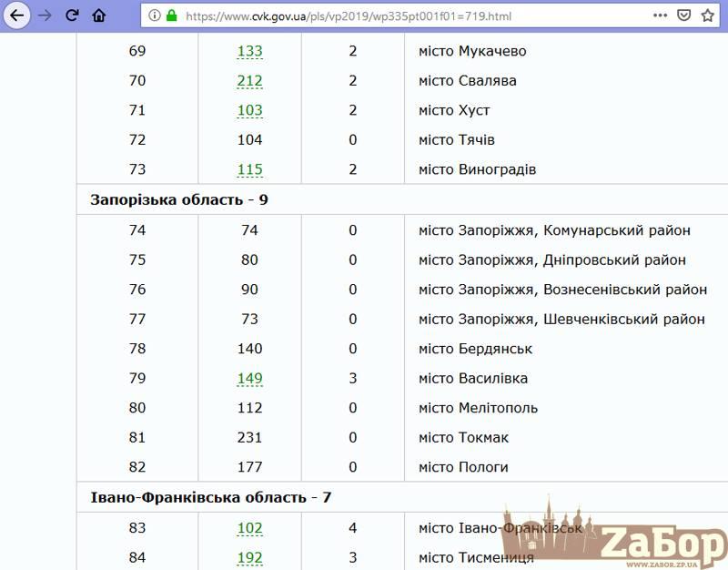This screenshot has width=728, height=570.
Task: Reload the current page
Action: click(x=72, y=15)
